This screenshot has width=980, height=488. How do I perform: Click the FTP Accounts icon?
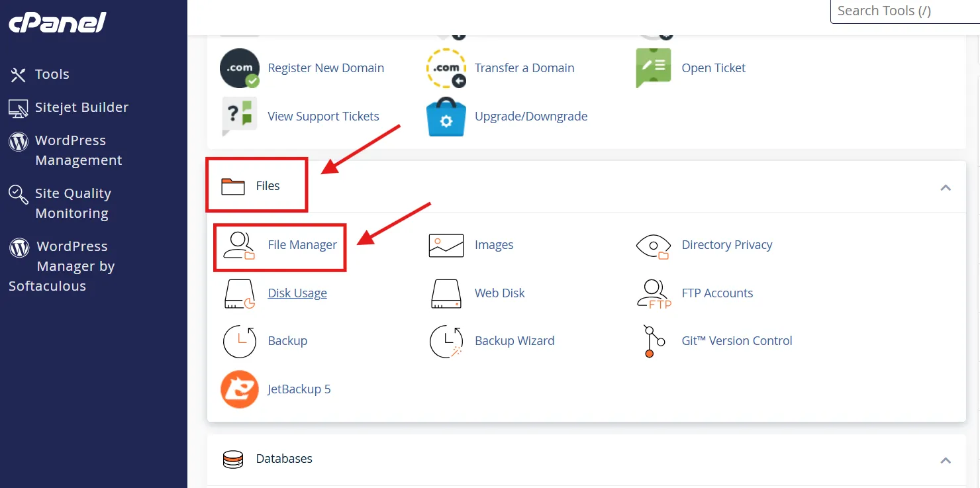click(x=653, y=293)
